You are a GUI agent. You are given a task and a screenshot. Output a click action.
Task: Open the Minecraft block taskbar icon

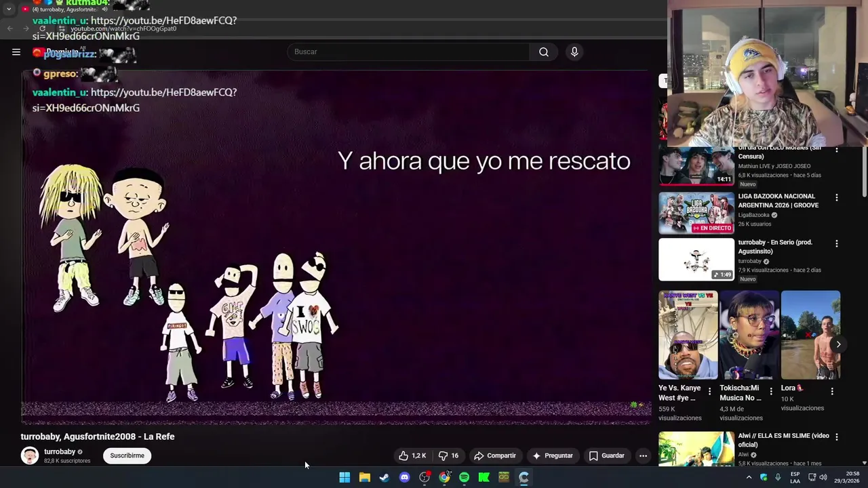[x=504, y=477]
